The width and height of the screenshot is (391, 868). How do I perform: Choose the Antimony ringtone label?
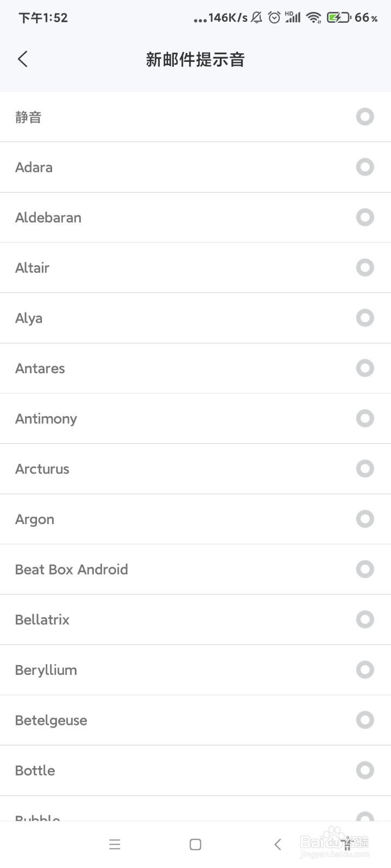tap(46, 419)
